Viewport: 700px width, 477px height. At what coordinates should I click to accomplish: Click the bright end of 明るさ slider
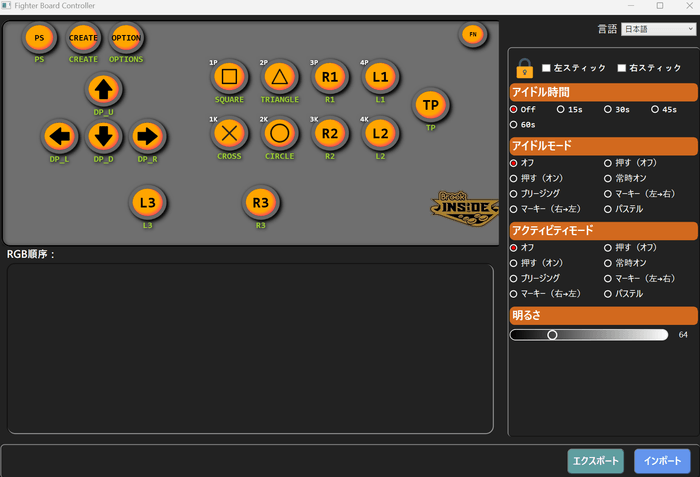(663, 335)
